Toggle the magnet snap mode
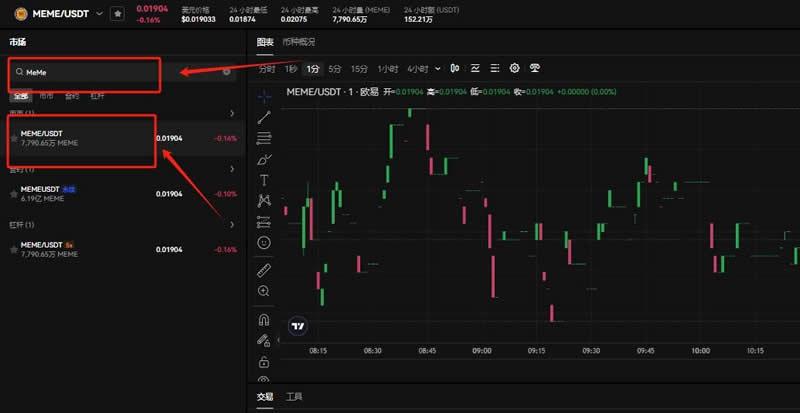 (x=264, y=320)
